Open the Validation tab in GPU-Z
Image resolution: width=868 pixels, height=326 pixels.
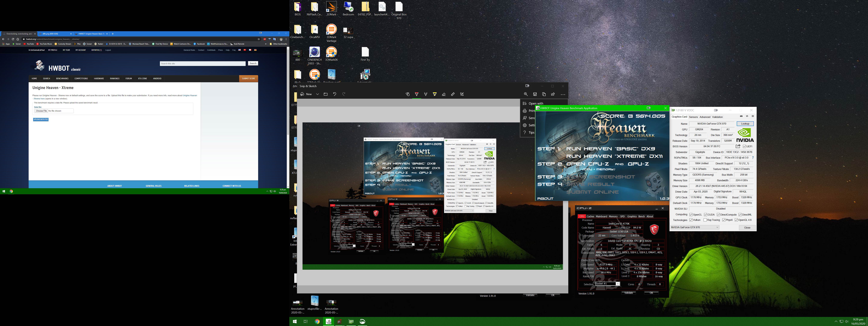[717, 117]
